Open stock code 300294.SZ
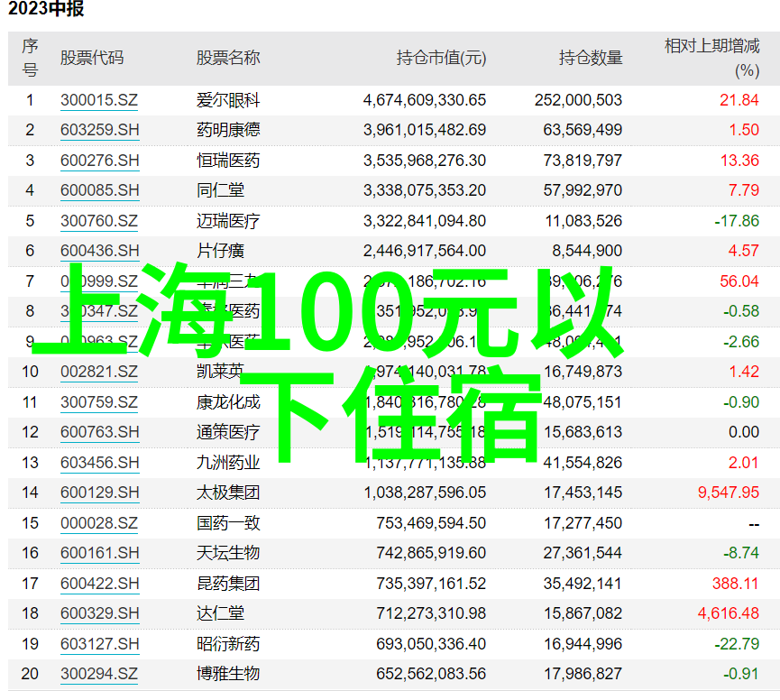The height and width of the screenshot is (700, 780). (99, 674)
